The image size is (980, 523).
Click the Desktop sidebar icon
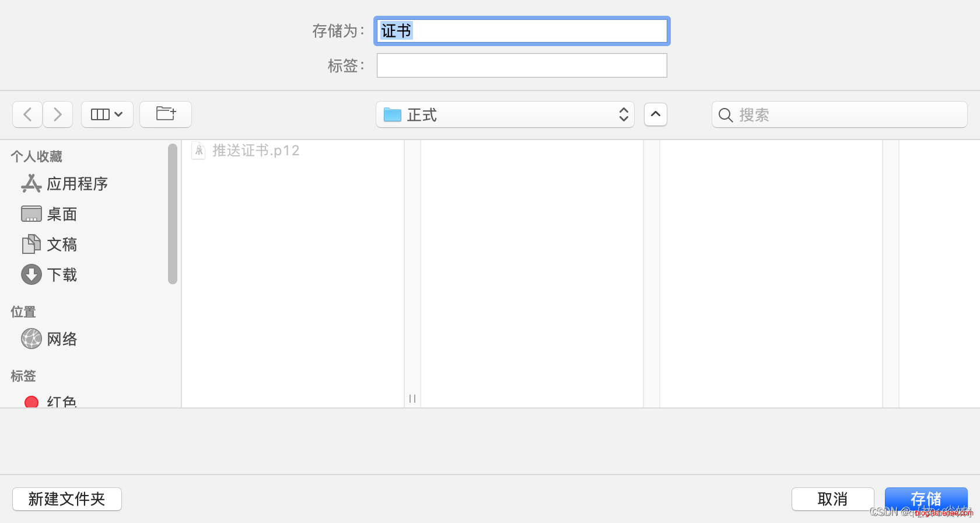tap(32, 214)
